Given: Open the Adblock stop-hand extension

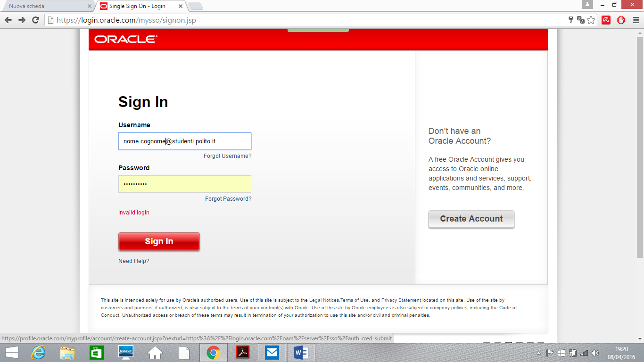Looking at the screenshot, I should [621, 20].
